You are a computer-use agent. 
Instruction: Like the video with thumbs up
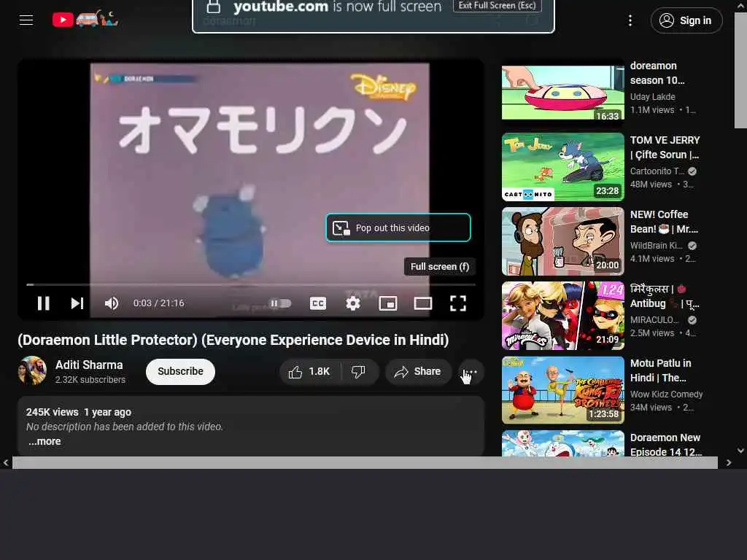click(309, 371)
